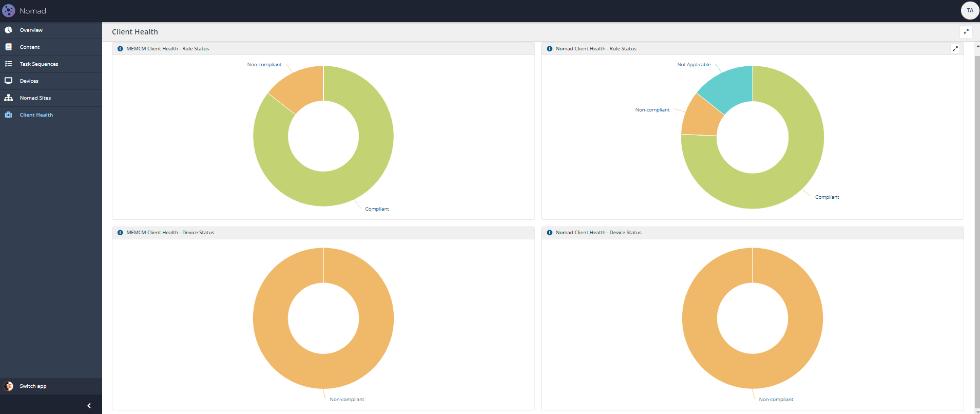This screenshot has height=414, width=980.
Task: Click Nomad Client Health - Rule Status title
Action: (x=596, y=49)
